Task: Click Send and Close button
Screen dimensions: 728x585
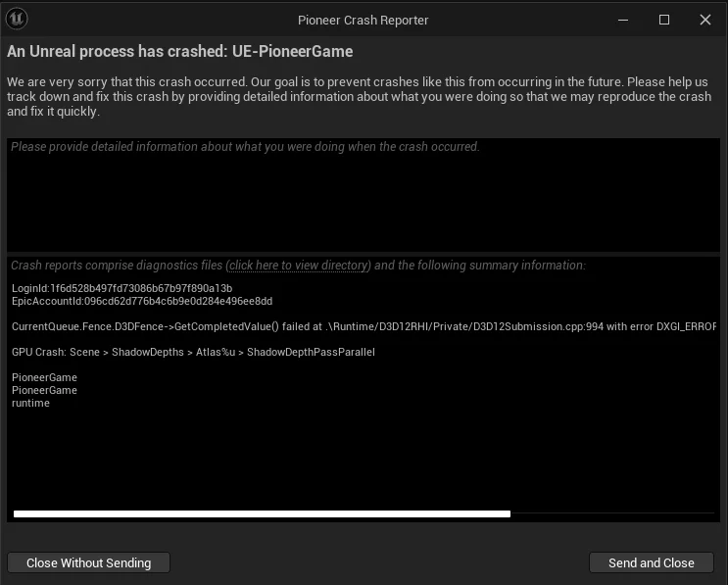Action: [x=651, y=562]
